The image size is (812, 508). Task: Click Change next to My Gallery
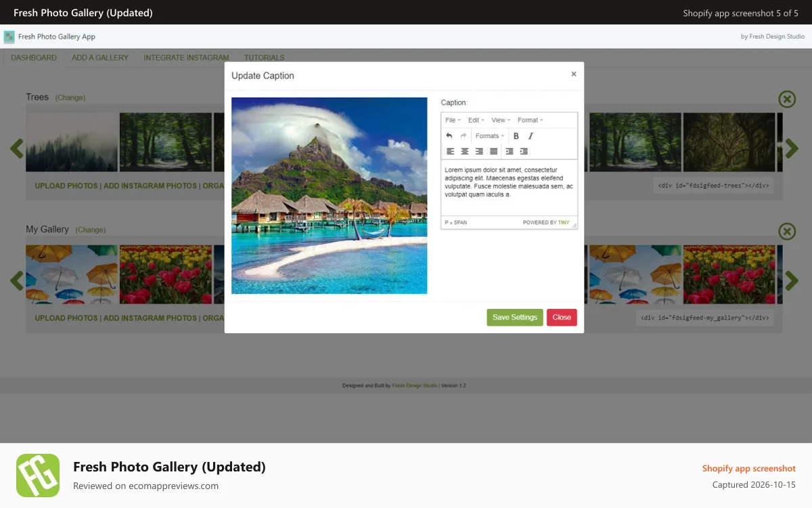click(91, 230)
